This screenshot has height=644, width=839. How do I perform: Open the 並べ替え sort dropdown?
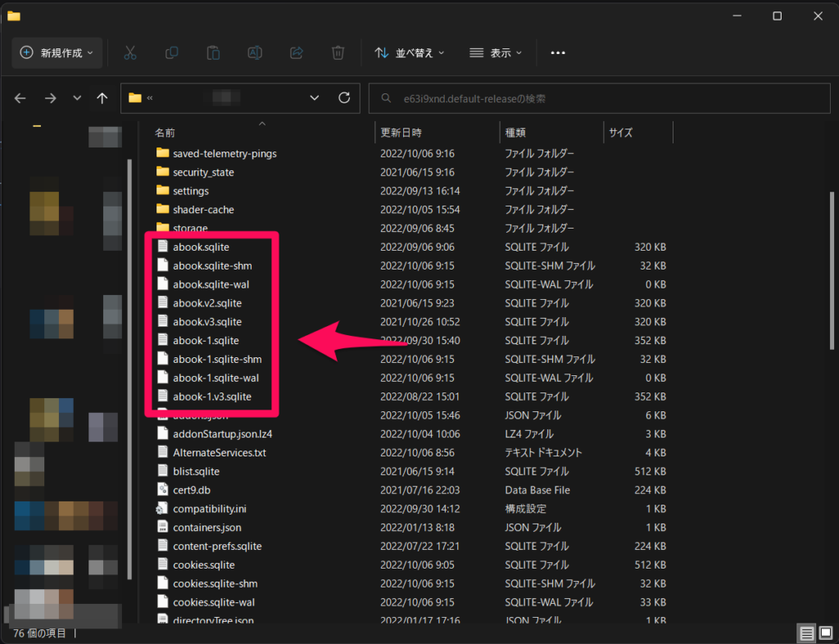[409, 52]
